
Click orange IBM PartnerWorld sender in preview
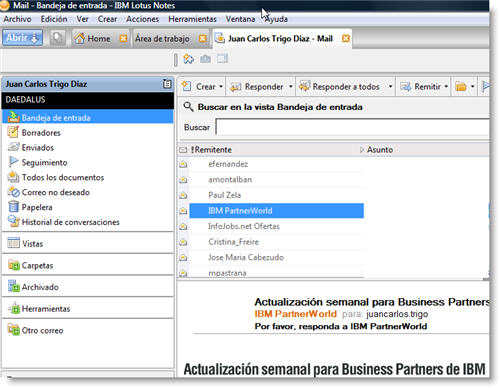pos(295,314)
